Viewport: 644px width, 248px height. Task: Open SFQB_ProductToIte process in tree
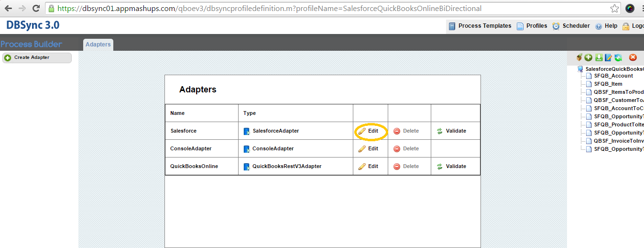(619, 124)
